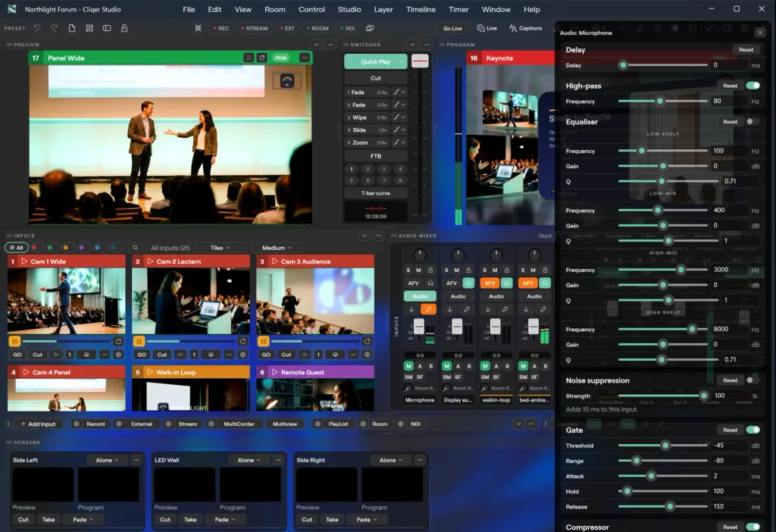Toggle the Compressor switch
Viewport: 776px width, 532px height.
753,527
